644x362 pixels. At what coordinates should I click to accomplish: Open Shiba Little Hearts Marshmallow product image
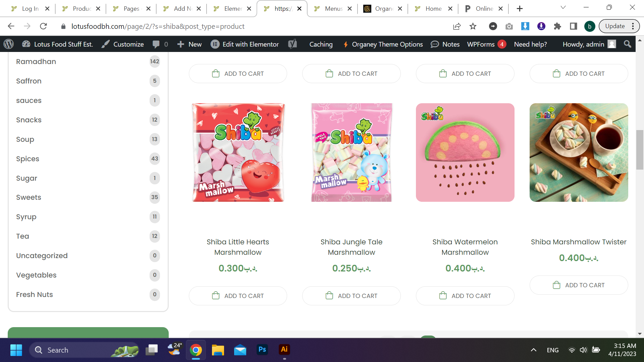click(x=238, y=153)
